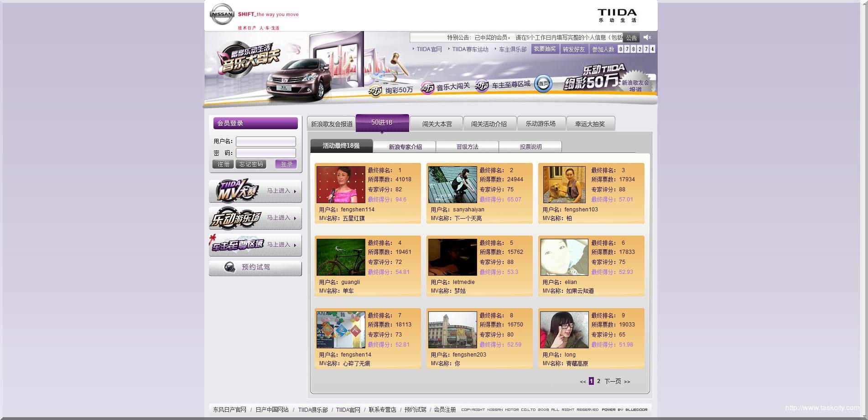Switch to the 闯关大本营 tab

tap(437, 124)
